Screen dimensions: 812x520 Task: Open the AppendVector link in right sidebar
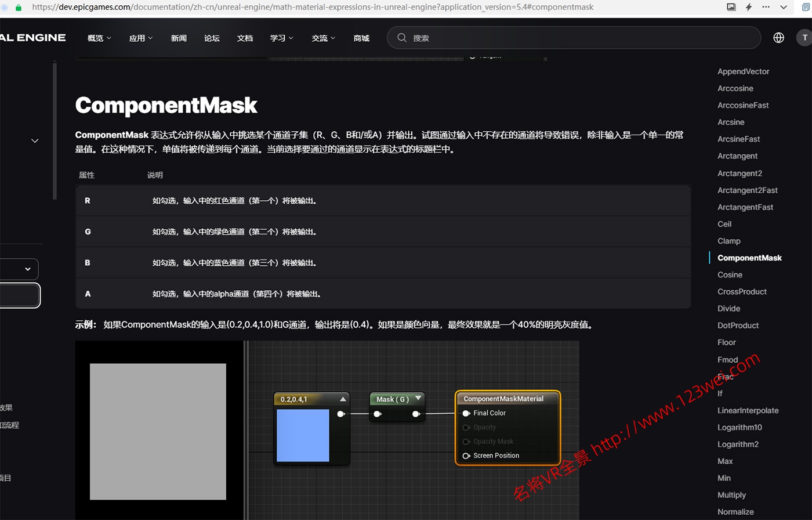(743, 71)
